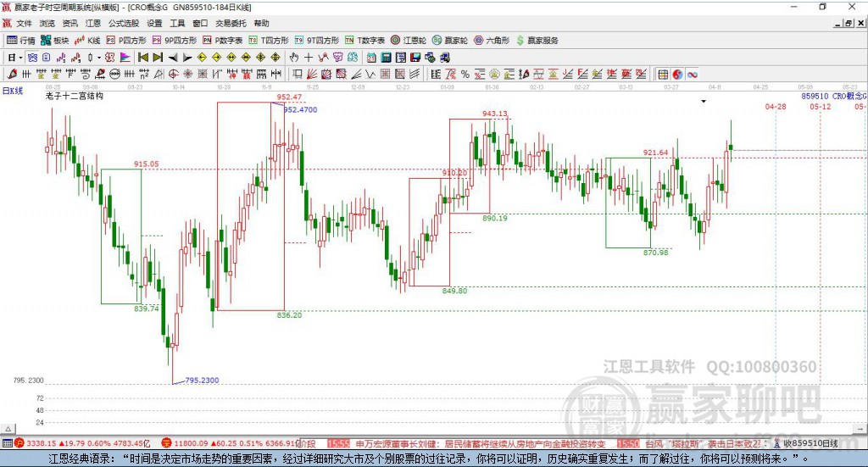
Task: Jump to last bar icon
Action: point(158,58)
